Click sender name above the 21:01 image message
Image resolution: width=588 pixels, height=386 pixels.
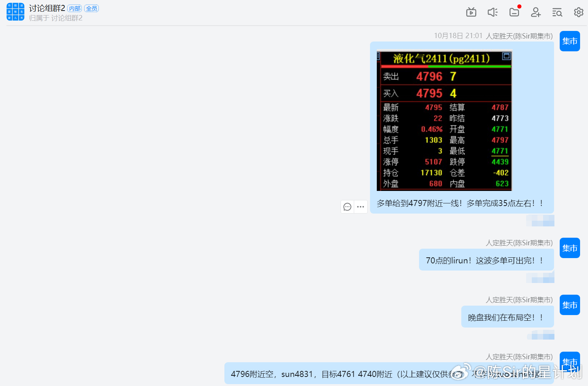coord(519,36)
